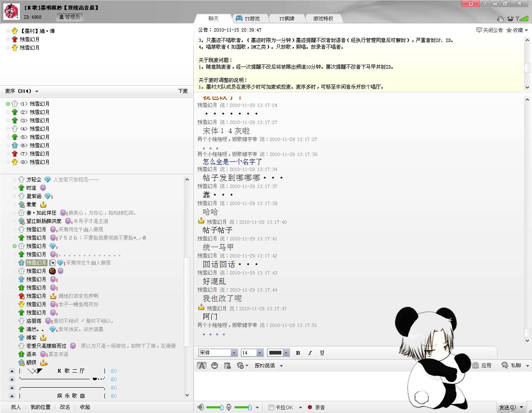
Task: Click the 关闭公告 button
Action: click(x=490, y=30)
